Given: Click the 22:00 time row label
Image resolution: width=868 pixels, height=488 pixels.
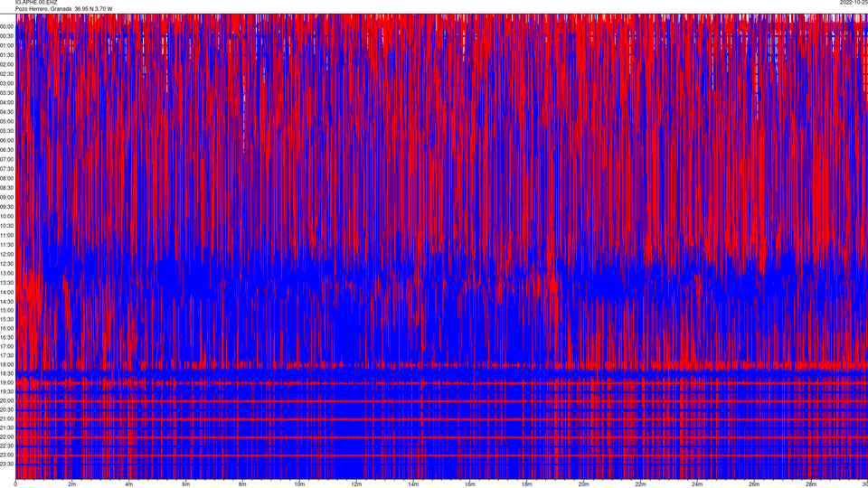Looking at the screenshot, I should point(6,437).
